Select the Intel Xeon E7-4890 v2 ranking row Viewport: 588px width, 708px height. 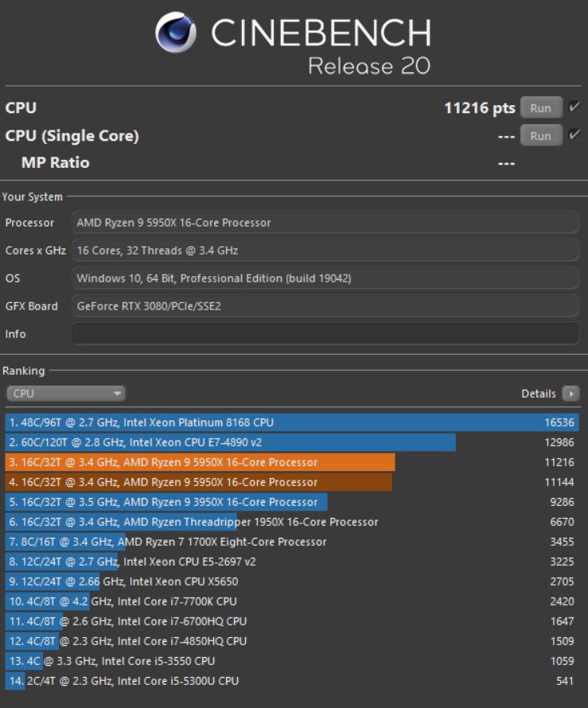click(x=292, y=442)
